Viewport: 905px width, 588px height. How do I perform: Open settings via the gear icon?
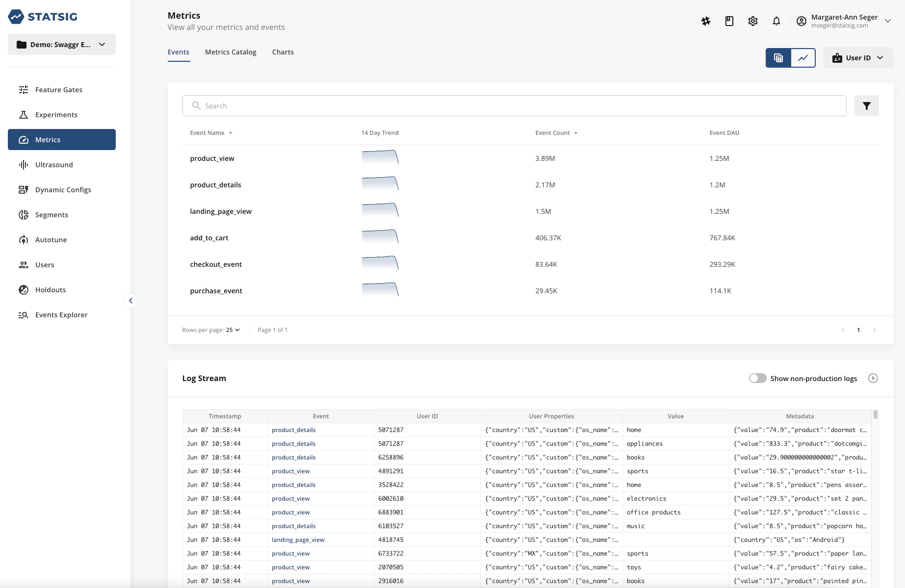752,21
